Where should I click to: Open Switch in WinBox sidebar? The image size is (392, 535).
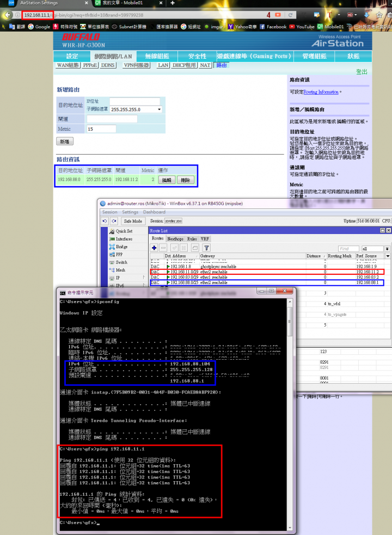point(118,262)
